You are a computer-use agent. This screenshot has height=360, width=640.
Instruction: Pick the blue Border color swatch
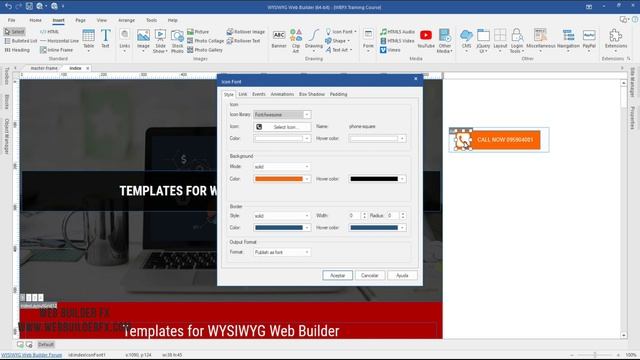278,228
